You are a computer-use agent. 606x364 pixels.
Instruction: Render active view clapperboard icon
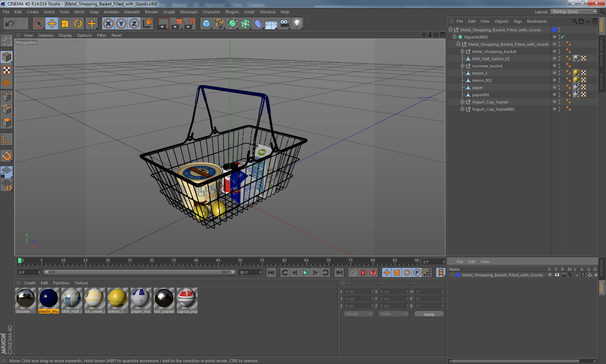[x=163, y=24]
